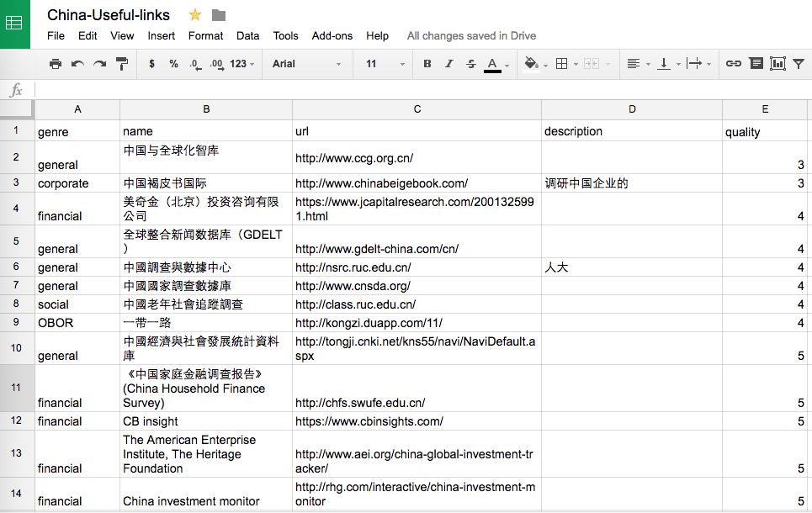Click the print icon
Image resolution: width=812 pixels, height=513 pixels.
tap(56, 64)
